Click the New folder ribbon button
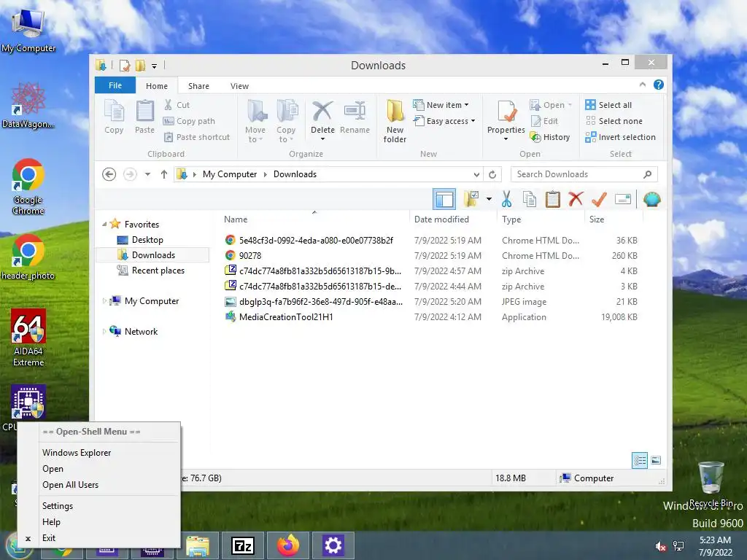 pos(395,122)
